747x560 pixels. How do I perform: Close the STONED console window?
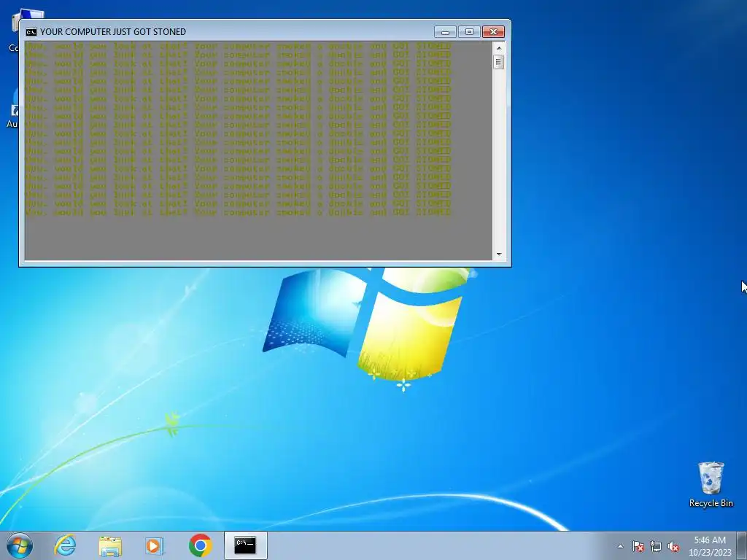pyautogui.click(x=494, y=32)
